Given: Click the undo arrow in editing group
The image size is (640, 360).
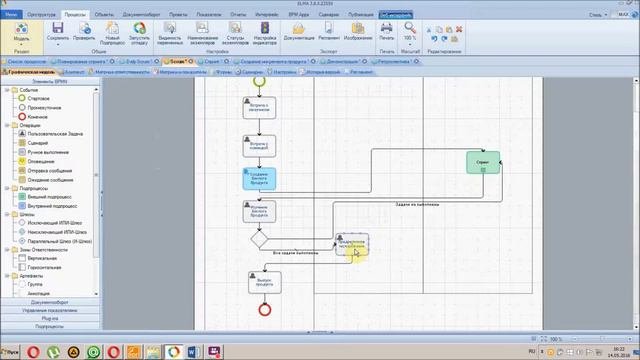Looking at the screenshot, I should tap(434, 39).
